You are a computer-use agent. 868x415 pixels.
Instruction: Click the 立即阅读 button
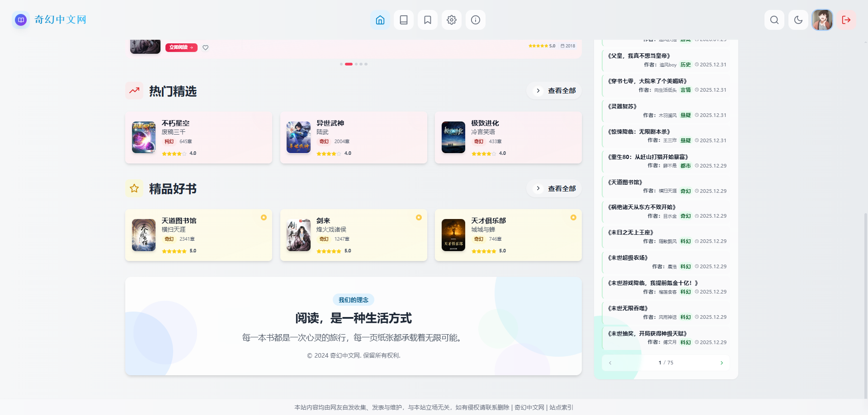pos(181,47)
